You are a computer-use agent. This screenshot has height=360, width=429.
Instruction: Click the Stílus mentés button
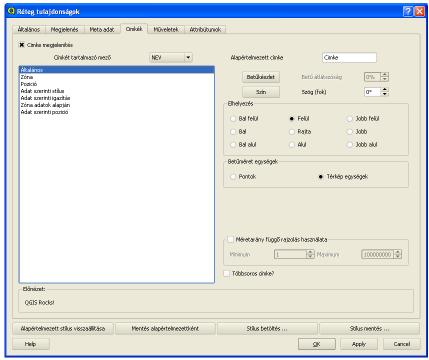(x=369, y=328)
